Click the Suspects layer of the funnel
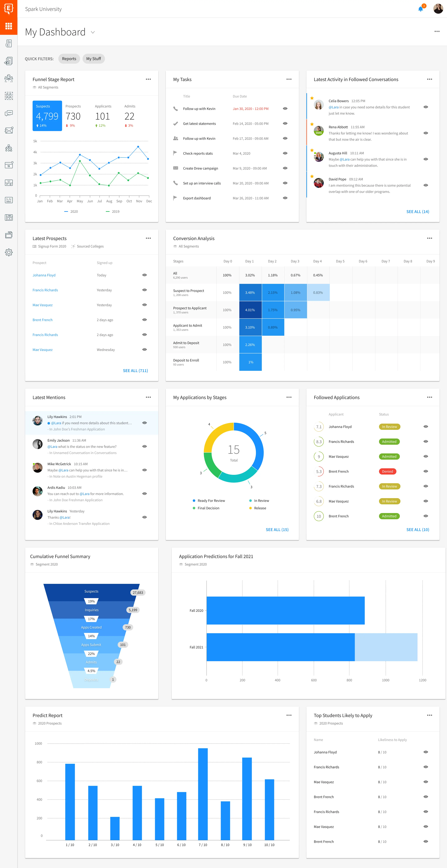 pyautogui.click(x=92, y=592)
